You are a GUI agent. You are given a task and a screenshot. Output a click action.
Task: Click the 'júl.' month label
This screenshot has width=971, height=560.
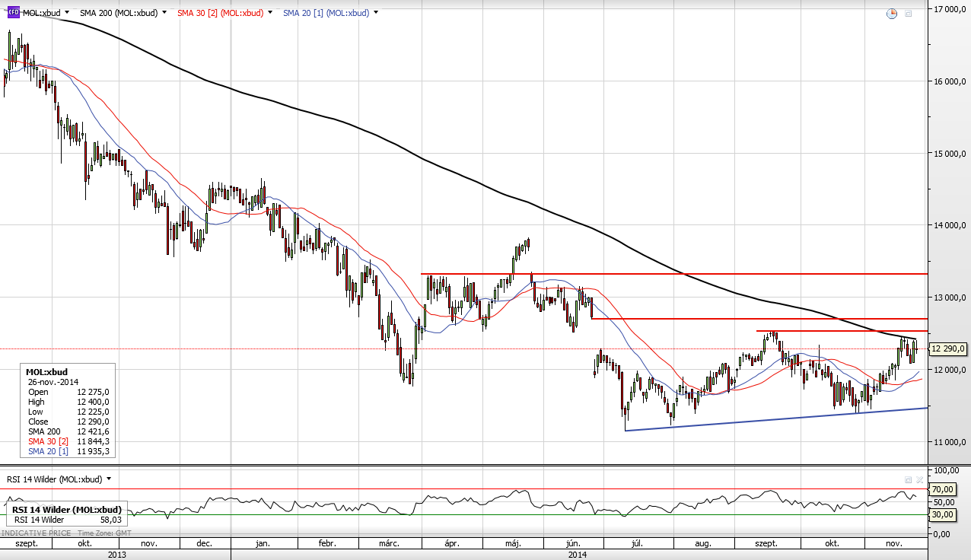coord(637,544)
